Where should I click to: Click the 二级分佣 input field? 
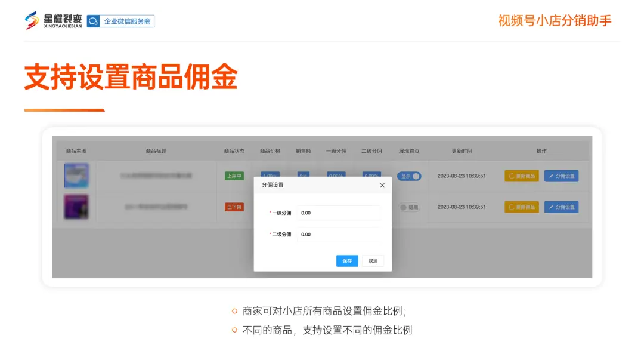pos(339,235)
